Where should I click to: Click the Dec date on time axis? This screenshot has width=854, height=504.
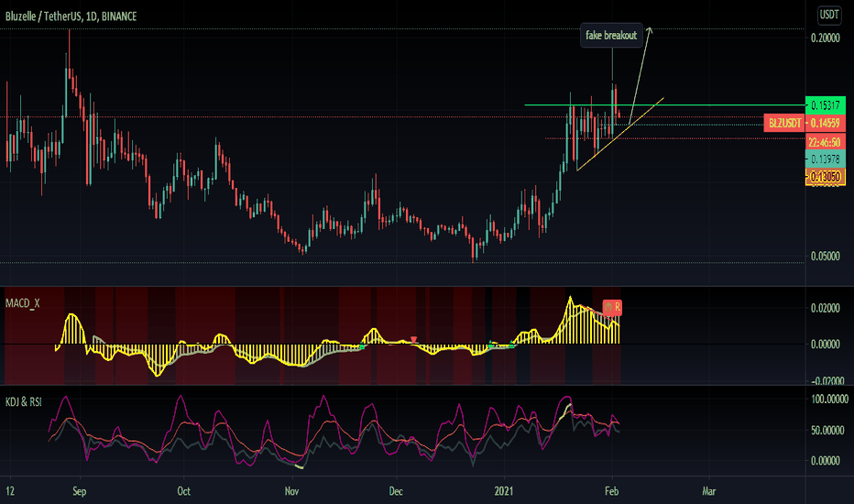396,491
